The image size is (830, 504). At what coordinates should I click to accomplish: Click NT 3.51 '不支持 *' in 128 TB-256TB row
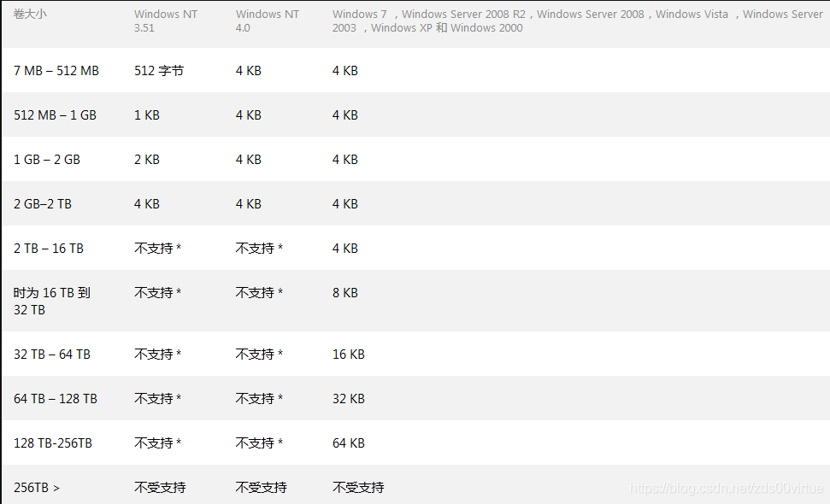(x=158, y=442)
